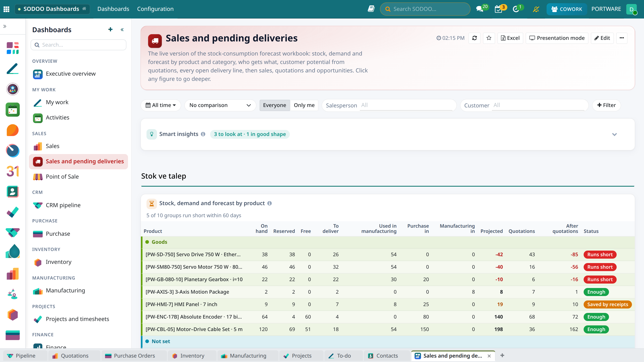
Task: Open the Dashboards top menu
Action: click(x=113, y=9)
